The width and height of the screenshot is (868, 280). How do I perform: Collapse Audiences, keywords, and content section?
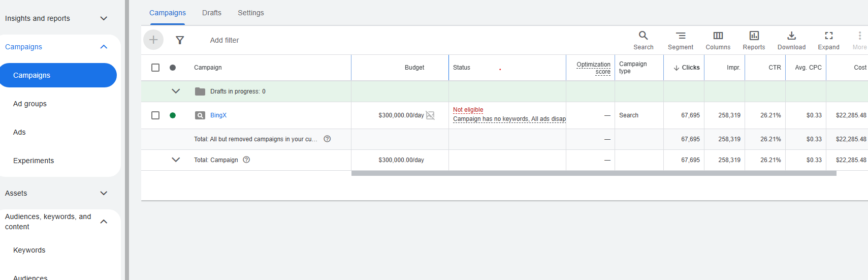(104, 222)
